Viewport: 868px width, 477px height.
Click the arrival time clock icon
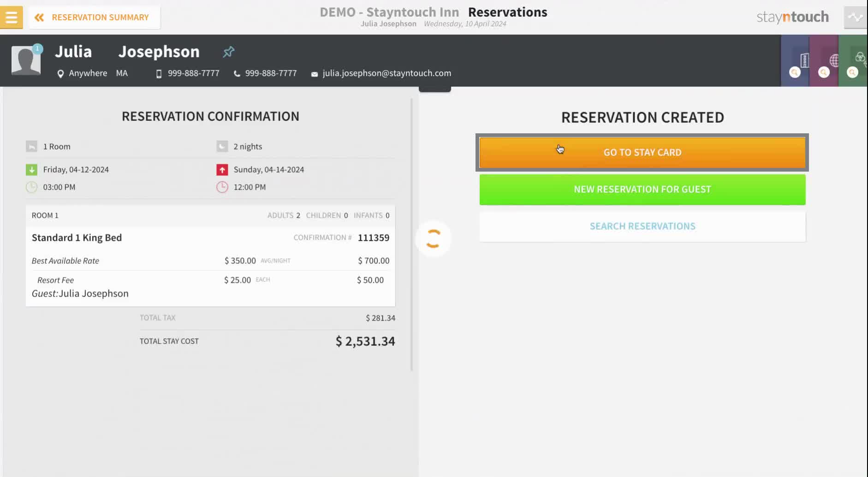[31, 187]
